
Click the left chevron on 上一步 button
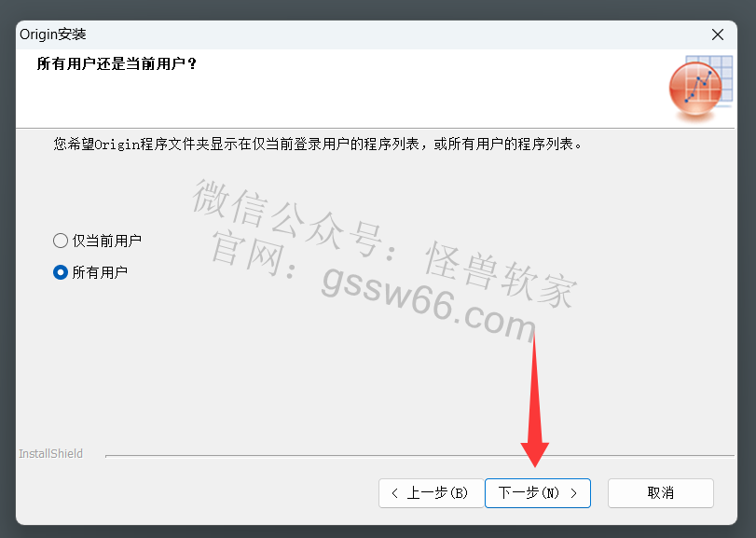coord(395,493)
